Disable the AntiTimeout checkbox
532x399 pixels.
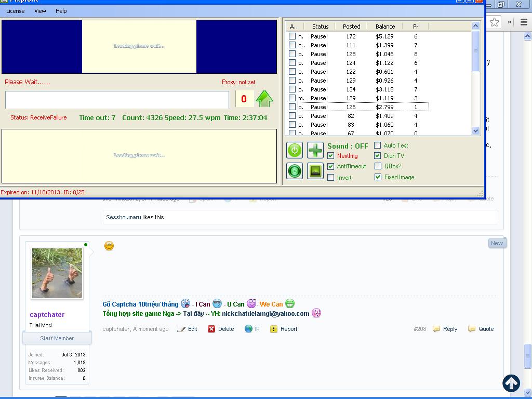click(x=331, y=166)
